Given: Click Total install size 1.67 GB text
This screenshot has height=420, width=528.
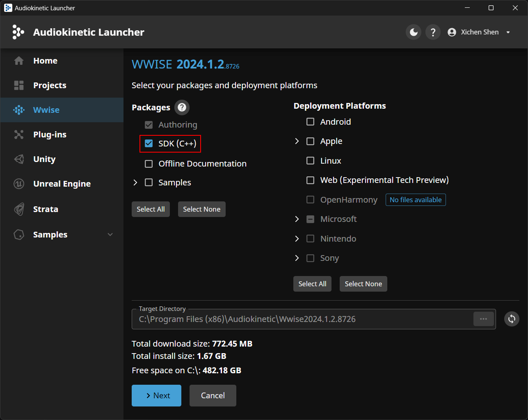Looking at the screenshot, I should coord(179,356).
